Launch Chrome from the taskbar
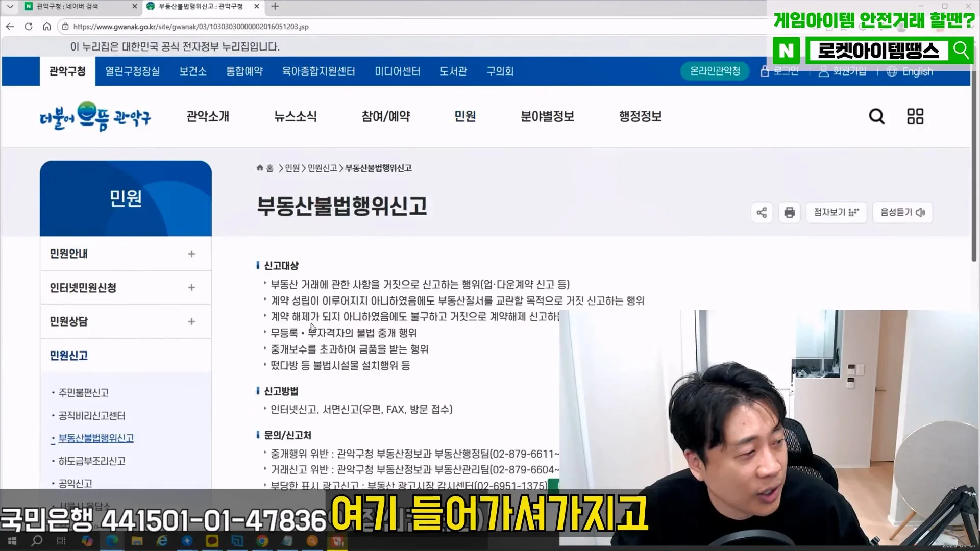The image size is (980, 551). 262,541
